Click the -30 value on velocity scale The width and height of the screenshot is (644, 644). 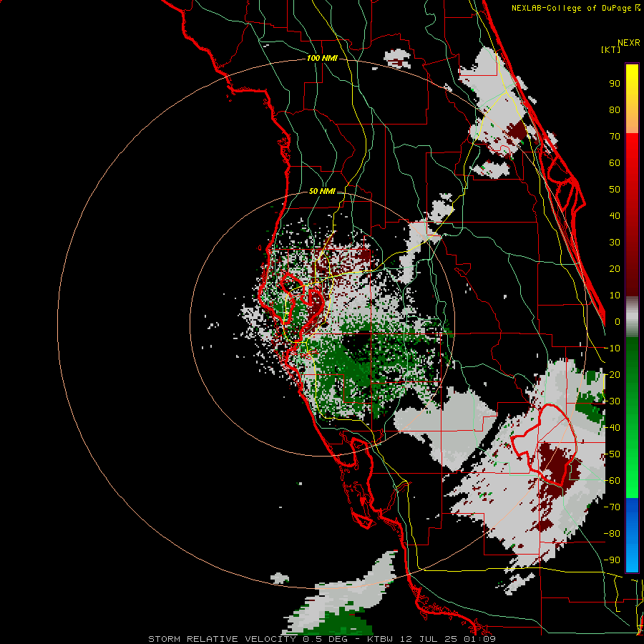[613, 401]
